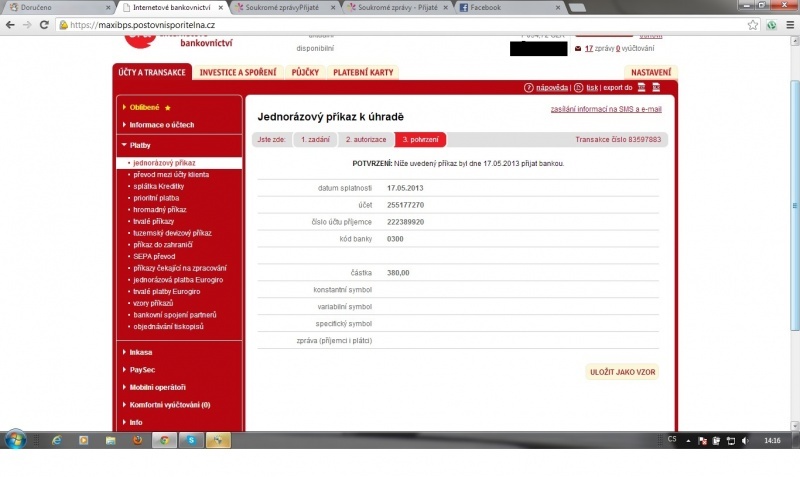Click the Uložit jako vzor button
Image resolution: width=800 pixels, height=477 pixels.
(x=622, y=372)
